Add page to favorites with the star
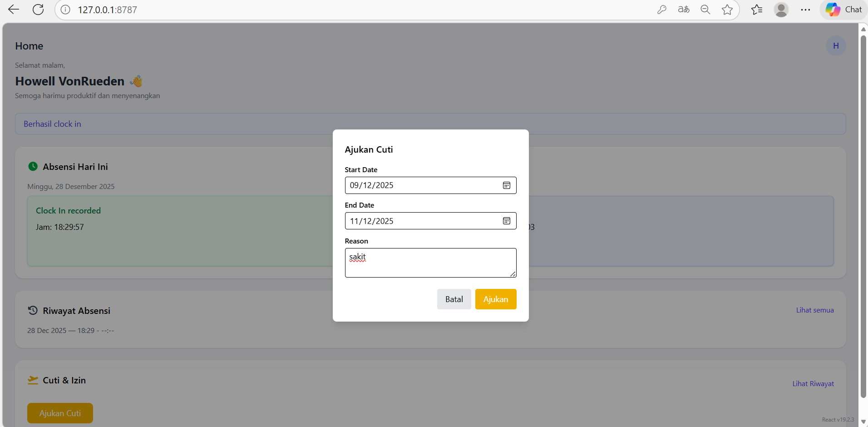 coord(727,10)
